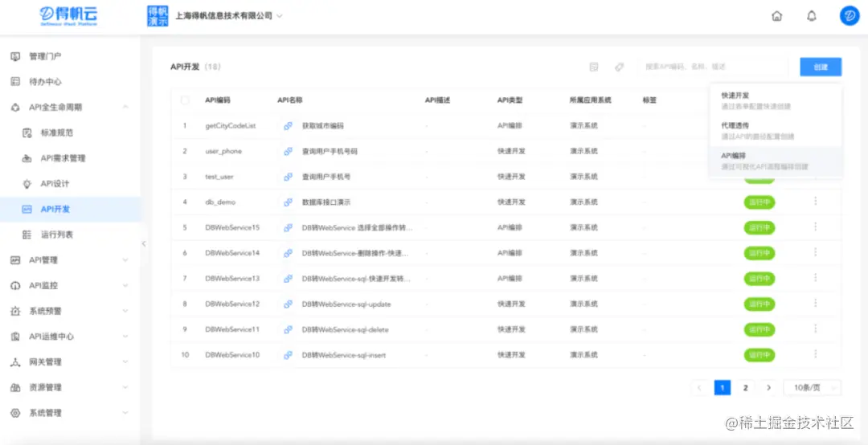Click the getCityCodeList API code
Image resolution: width=868 pixels, height=445 pixels.
pyautogui.click(x=231, y=125)
